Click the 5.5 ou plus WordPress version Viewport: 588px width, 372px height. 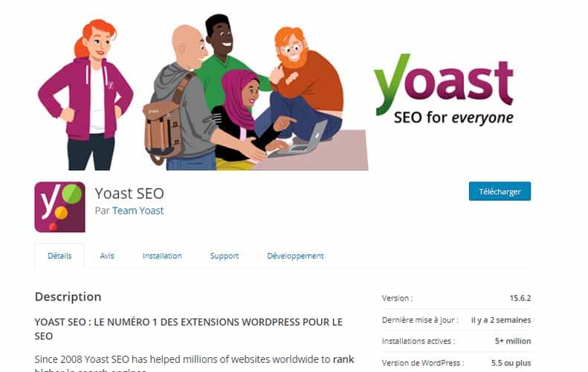(x=511, y=363)
